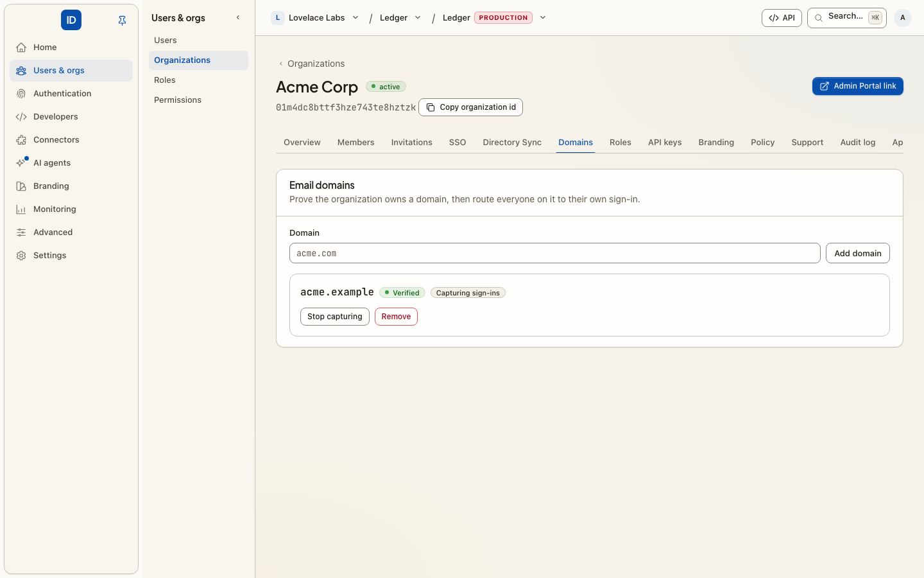
Task: Open Roles in the Users & orgs submenu
Action: click(198, 80)
